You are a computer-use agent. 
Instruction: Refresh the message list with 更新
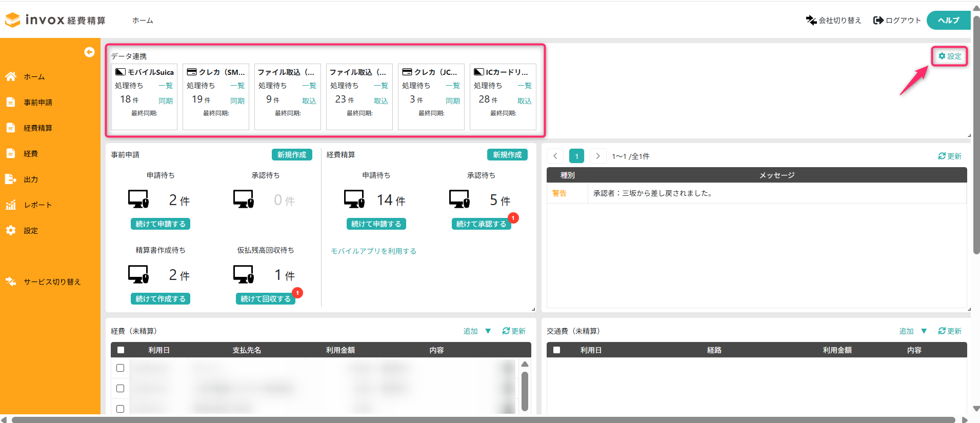(950, 156)
